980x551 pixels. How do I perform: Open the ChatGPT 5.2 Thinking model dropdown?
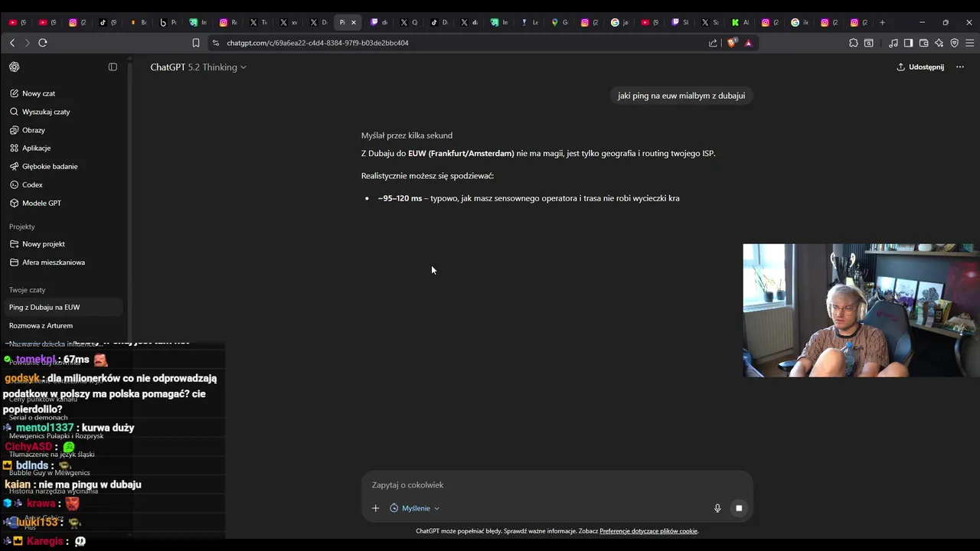[x=198, y=67]
